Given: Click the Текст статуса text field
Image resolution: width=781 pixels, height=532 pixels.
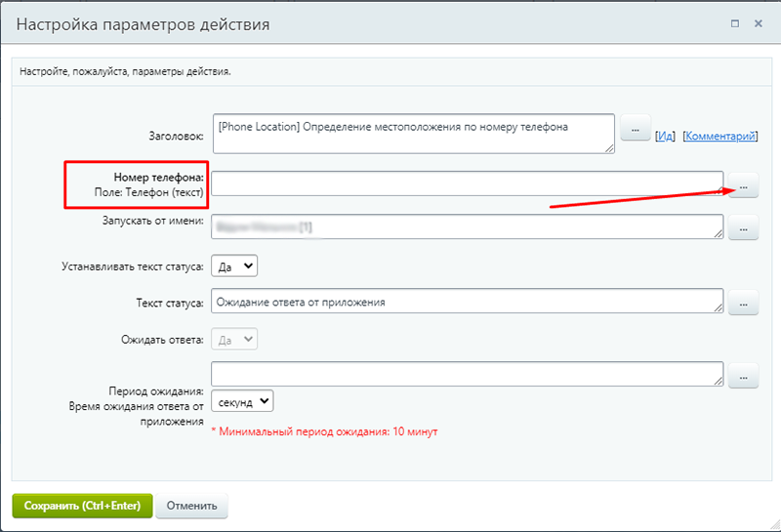Looking at the screenshot, I should 467,302.
